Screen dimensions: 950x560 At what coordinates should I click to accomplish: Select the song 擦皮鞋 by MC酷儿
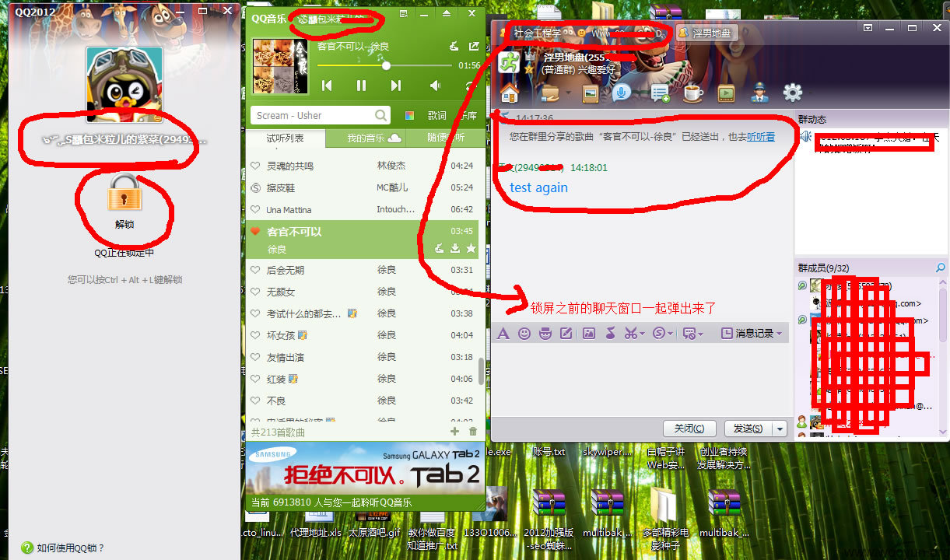click(x=362, y=187)
